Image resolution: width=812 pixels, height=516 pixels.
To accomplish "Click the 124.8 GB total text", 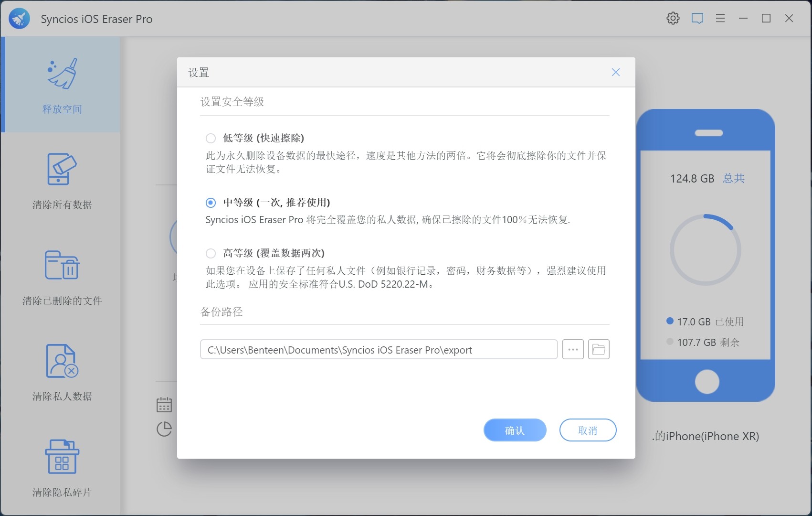I will click(x=692, y=179).
